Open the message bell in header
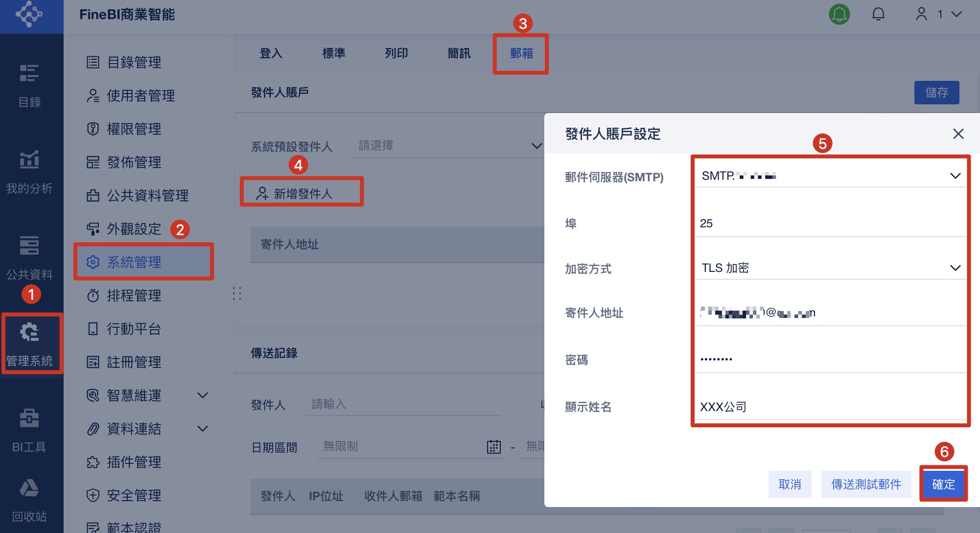 (x=878, y=14)
